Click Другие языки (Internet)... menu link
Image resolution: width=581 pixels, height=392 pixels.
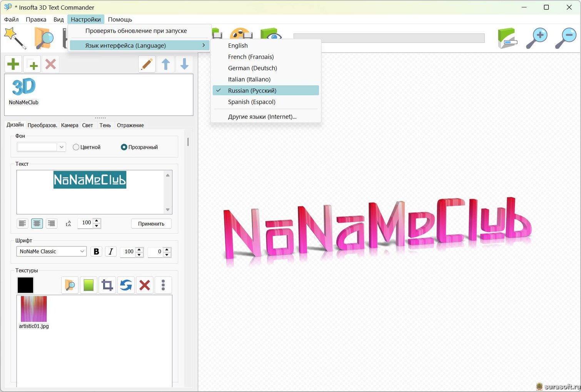262,117
